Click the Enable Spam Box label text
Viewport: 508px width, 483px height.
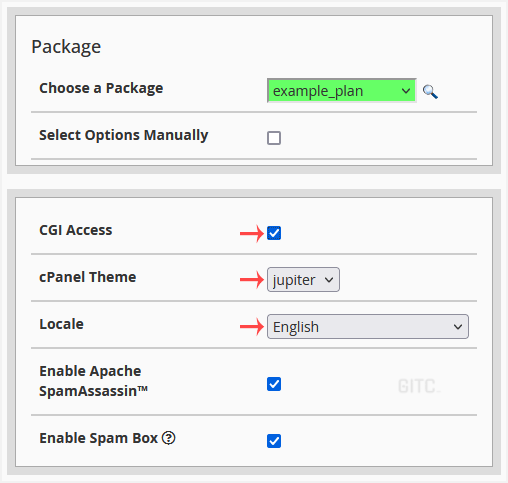(x=98, y=438)
